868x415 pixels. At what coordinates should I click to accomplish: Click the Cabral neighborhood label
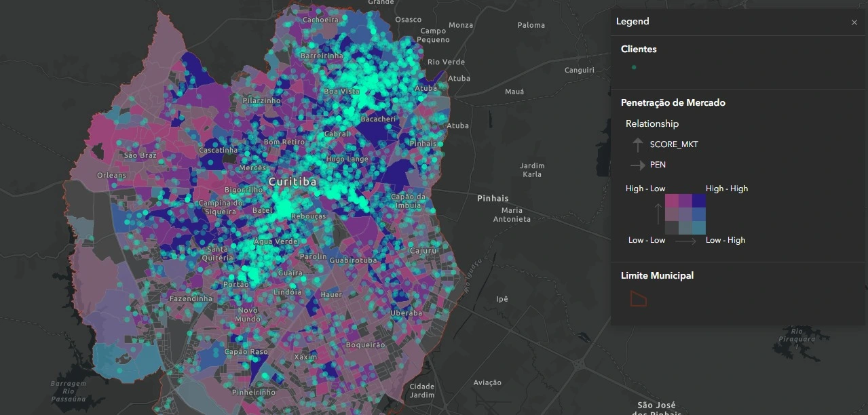click(337, 134)
